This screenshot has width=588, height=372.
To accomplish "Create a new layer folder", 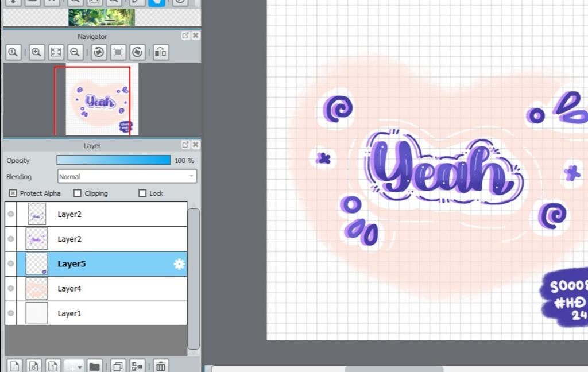I will (x=95, y=366).
